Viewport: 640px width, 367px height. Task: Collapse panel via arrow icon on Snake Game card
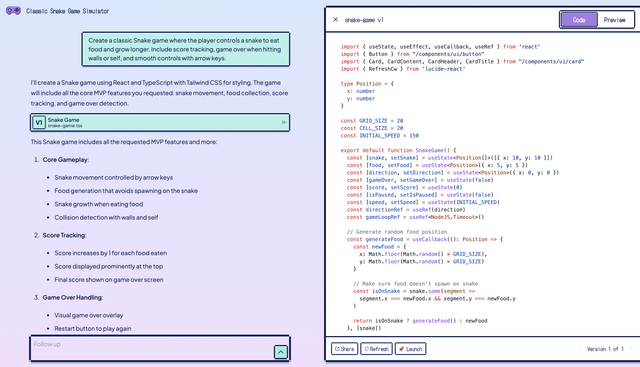pyautogui.click(x=284, y=122)
